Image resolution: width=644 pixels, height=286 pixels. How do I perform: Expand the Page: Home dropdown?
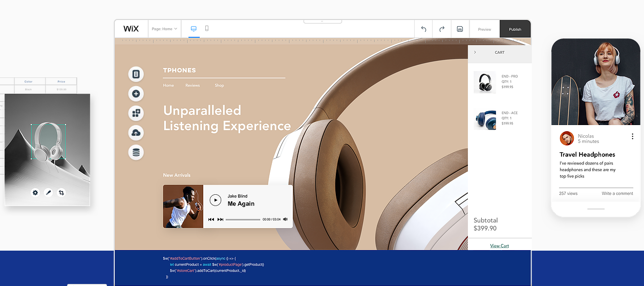(x=164, y=29)
